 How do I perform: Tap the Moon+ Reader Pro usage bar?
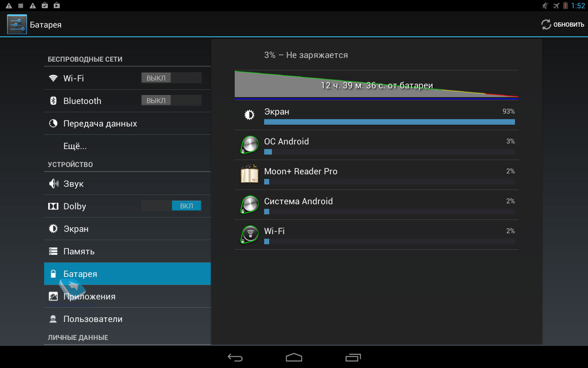tap(390, 182)
